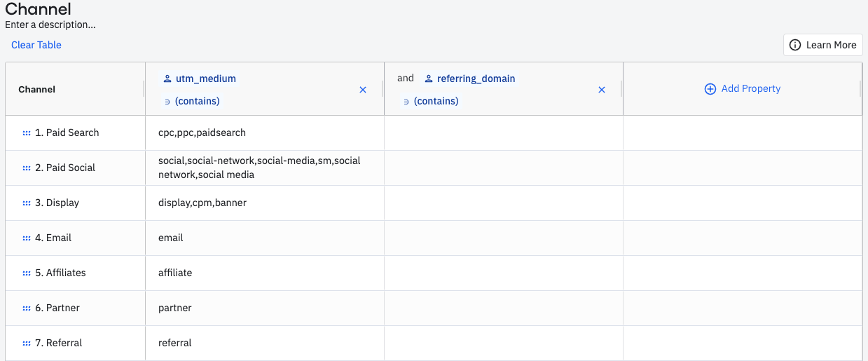
Task: Open the Learn More help button
Action: (822, 45)
